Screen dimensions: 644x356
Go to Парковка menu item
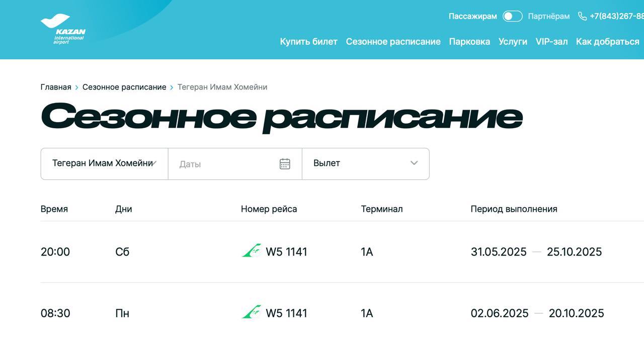pyautogui.click(x=469, y=42)
